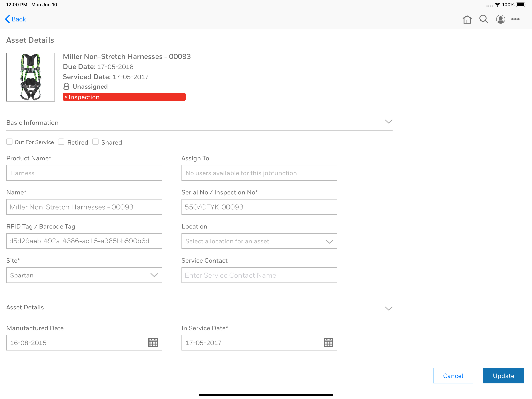Click the Miller Non-Stretch Harnesses - 00093 title

click(x=127, y=56)
